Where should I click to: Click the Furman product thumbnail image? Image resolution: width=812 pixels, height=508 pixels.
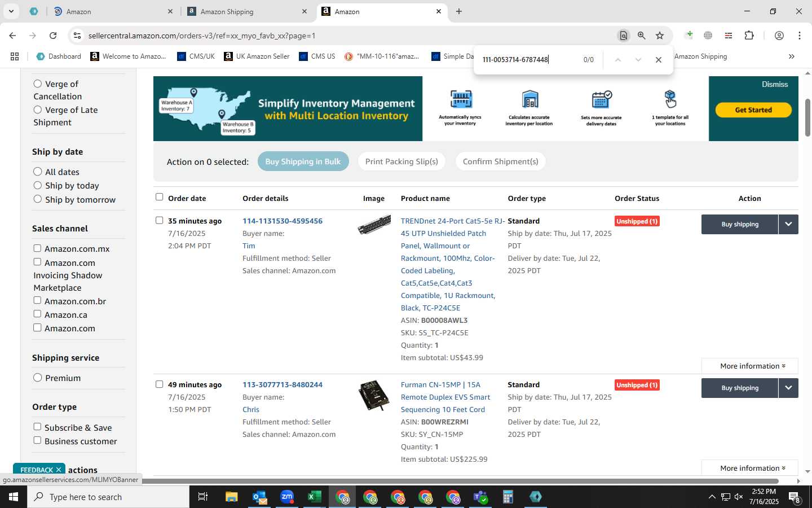374,395
